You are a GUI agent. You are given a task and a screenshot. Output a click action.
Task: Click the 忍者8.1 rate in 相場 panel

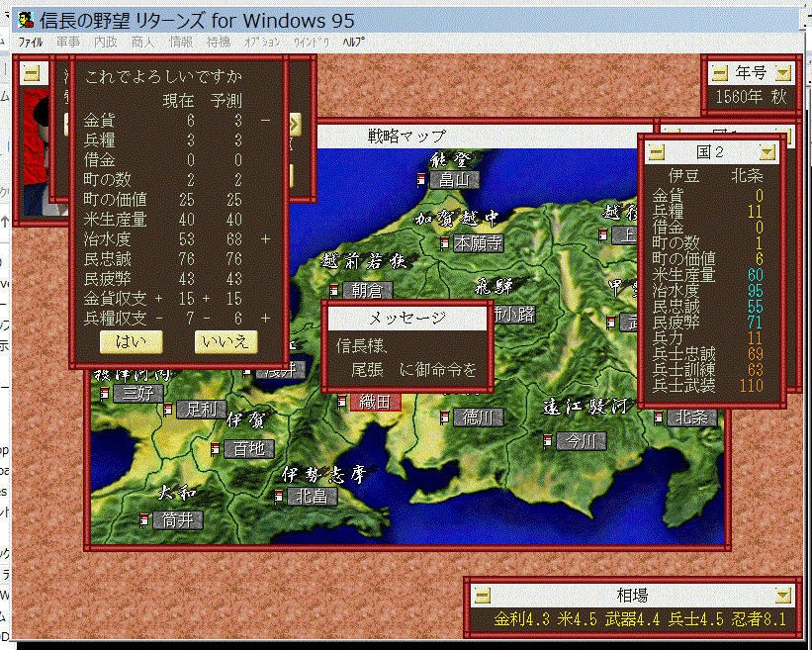[x=760, y=619]
